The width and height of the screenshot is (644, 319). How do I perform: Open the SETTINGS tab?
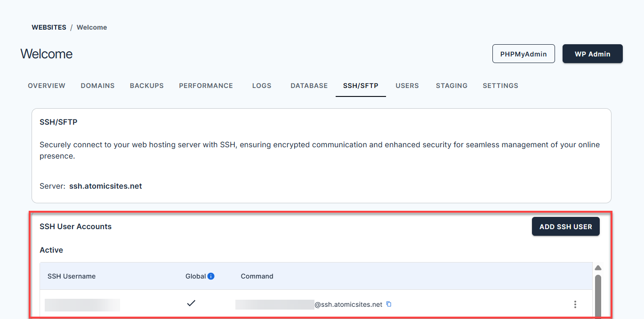[500, 86]
